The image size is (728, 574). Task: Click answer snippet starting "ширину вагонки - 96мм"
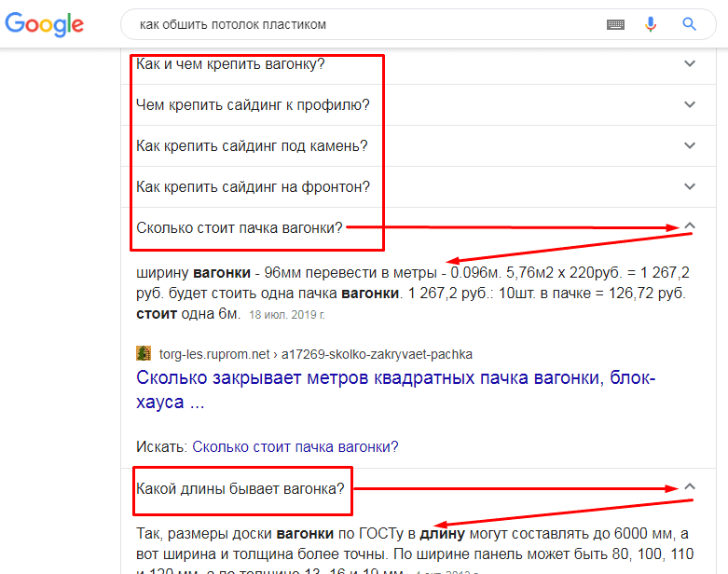coord(412,294)
